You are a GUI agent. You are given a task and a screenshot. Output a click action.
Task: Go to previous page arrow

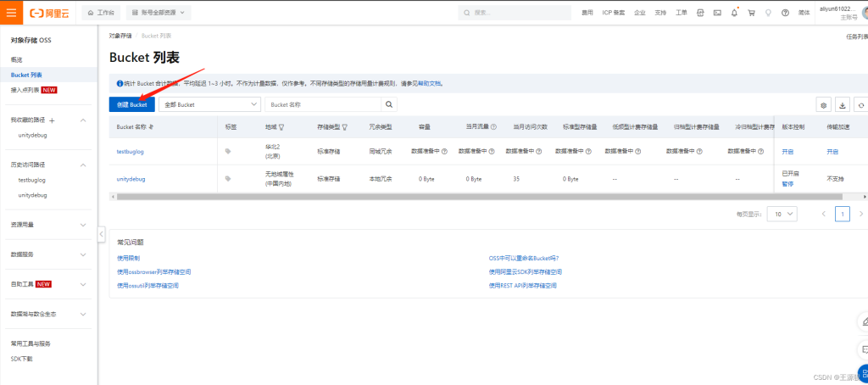point(824,214)
